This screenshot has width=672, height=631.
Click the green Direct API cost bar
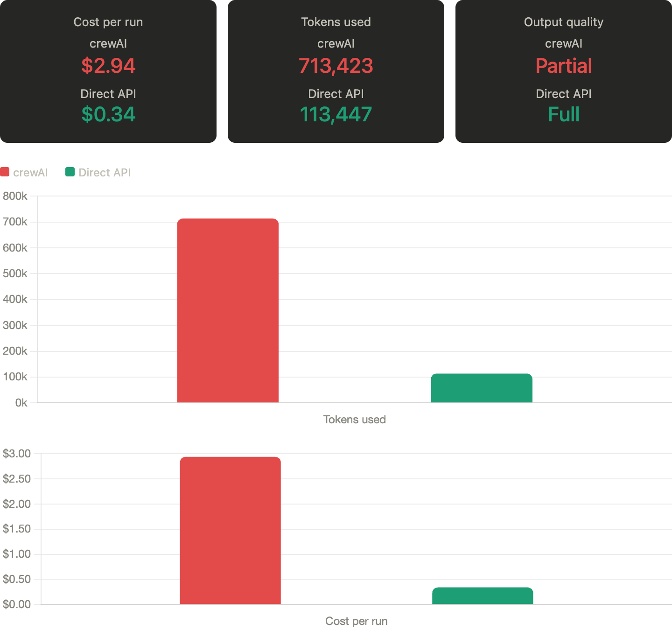(x=483, y=596)
